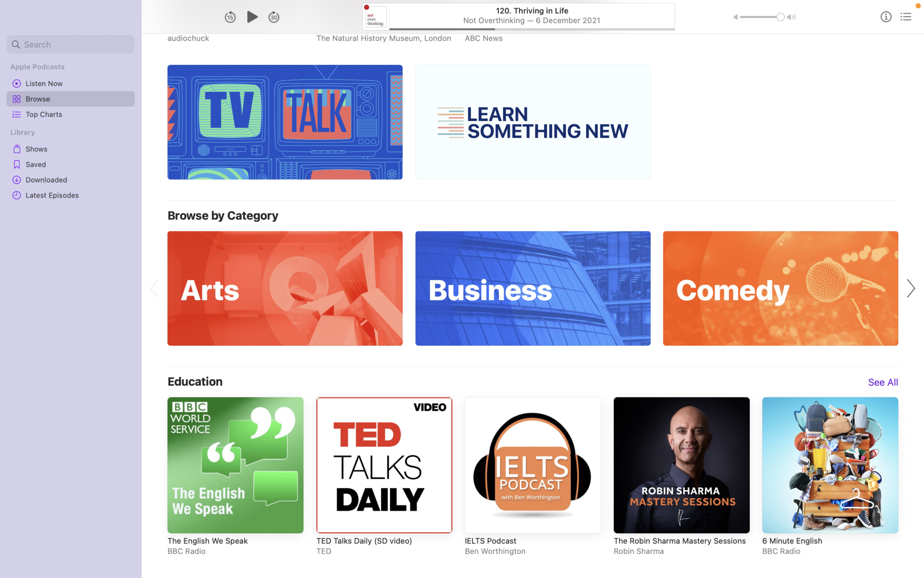Open Listen Now in the sidebar

(70, 84)
